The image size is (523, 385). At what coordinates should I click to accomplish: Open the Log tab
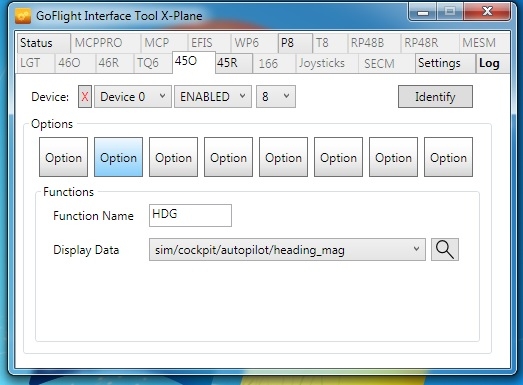pos(492,63)
